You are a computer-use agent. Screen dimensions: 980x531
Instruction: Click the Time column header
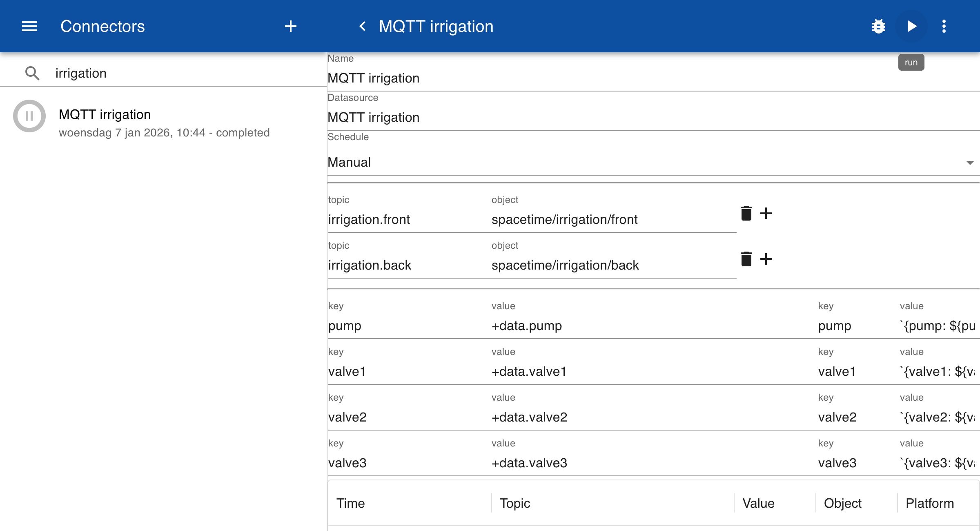(350, 503)
